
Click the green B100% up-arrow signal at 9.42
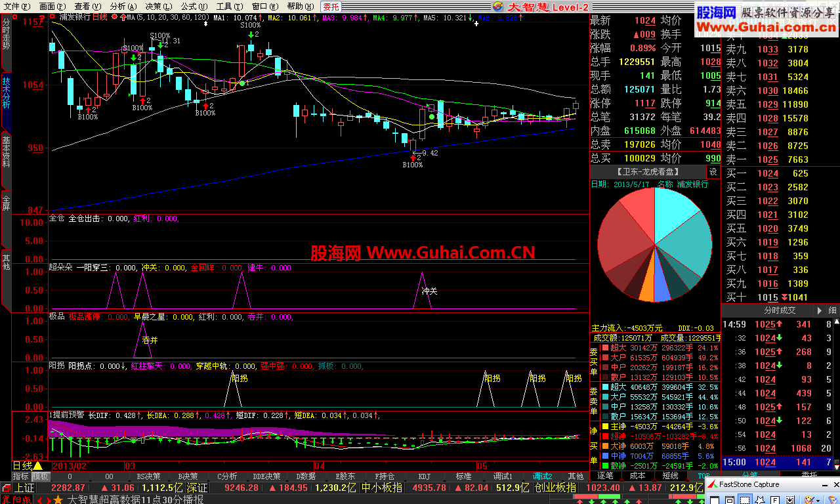[x=412, y=158]
